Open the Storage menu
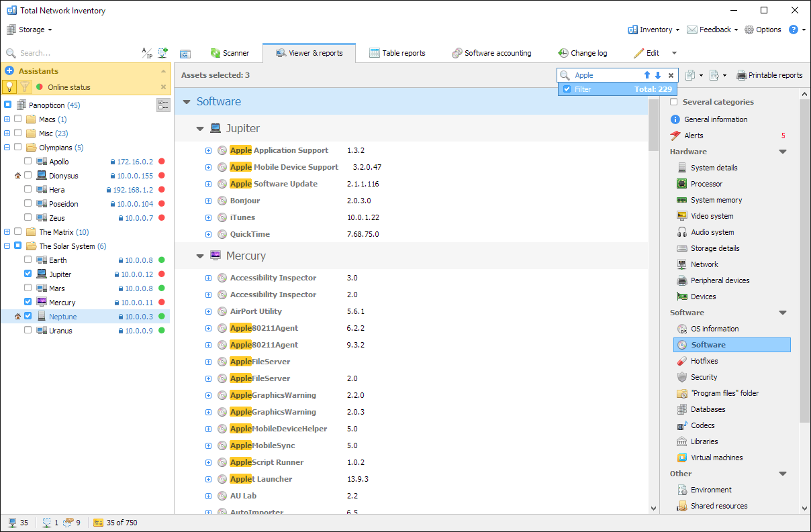 [x=30, y=30]
